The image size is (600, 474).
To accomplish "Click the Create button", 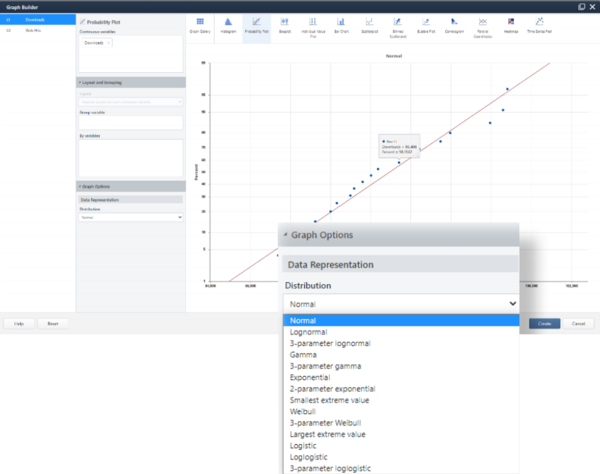I will coord(545,324).
